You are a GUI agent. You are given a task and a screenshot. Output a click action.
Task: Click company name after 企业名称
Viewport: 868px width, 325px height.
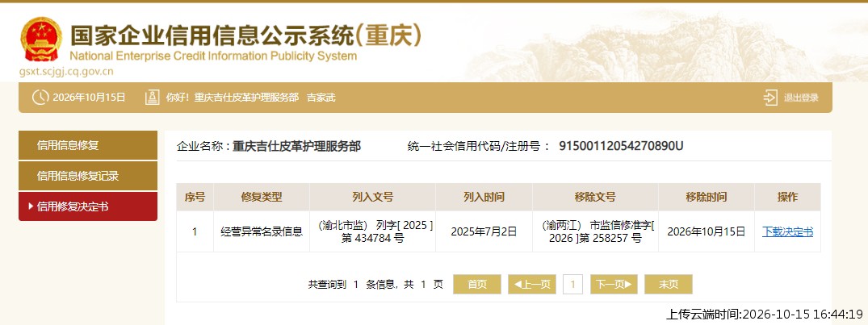pos(296,146)
